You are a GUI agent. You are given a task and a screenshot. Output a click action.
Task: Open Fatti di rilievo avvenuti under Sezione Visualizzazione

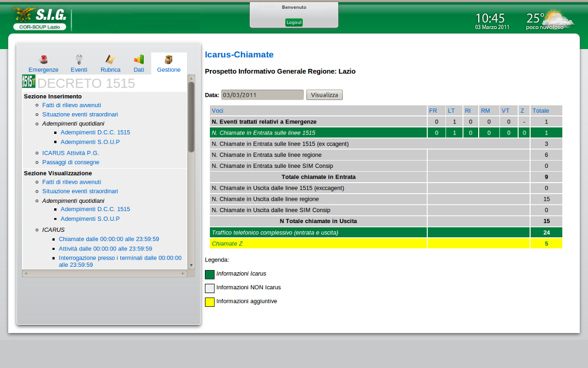(x=71, y=182)
